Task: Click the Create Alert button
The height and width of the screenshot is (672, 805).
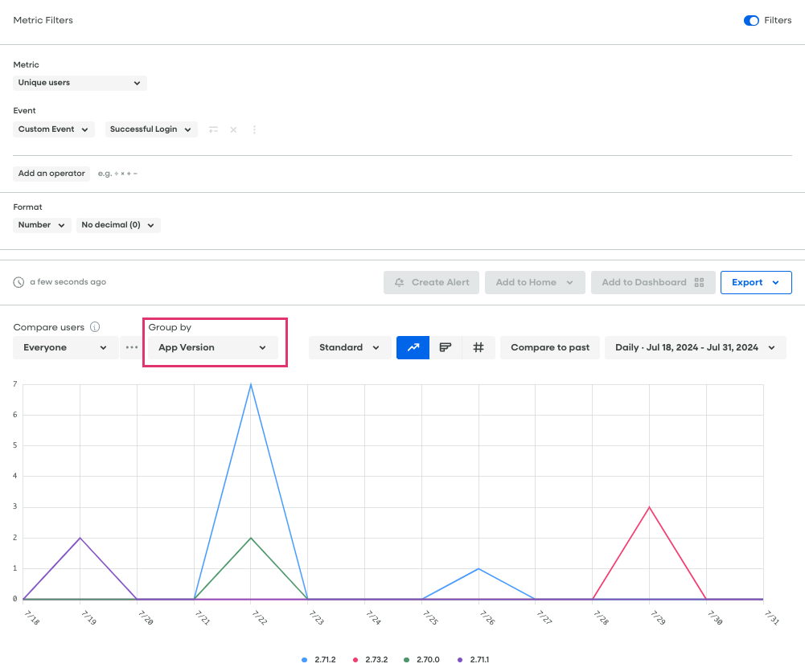Action: point(431,283)
